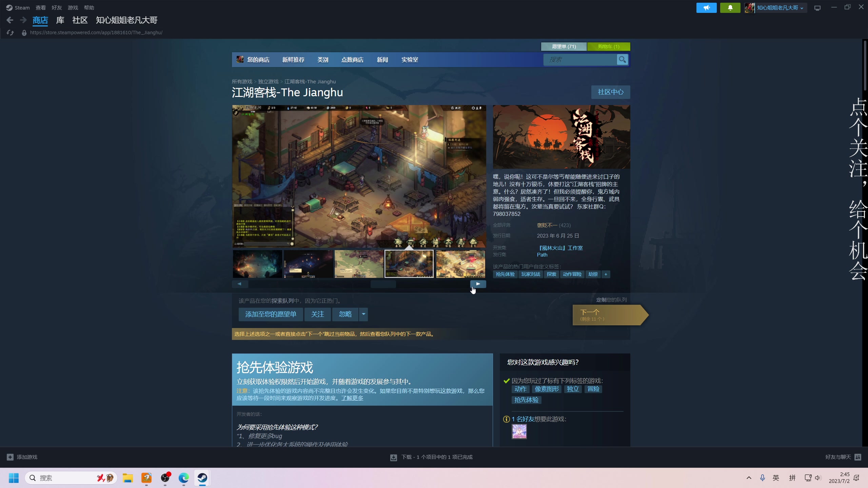
Task: Click the Steam taskbar icon
Action: coord(202,478)
